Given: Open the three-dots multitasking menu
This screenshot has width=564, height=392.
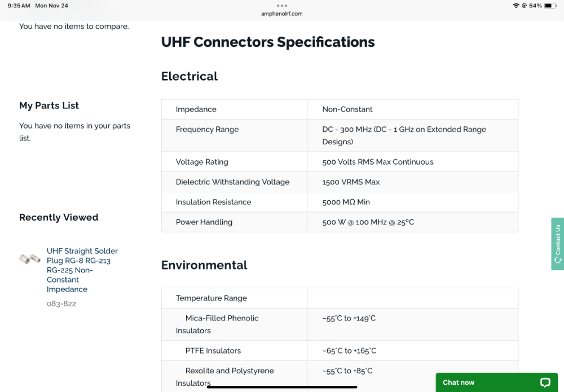Looking at the screenshot, I should pos(282,6).
